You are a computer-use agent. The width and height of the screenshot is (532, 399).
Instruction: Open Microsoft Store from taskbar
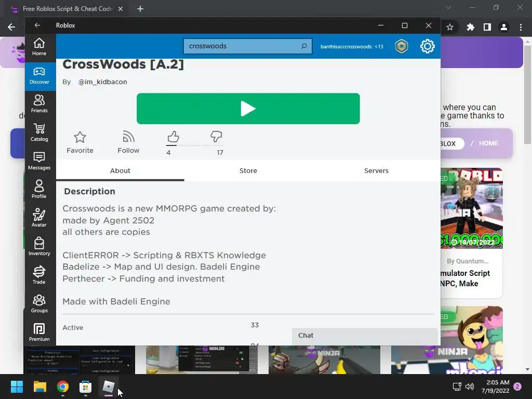(x=86, y=387)
